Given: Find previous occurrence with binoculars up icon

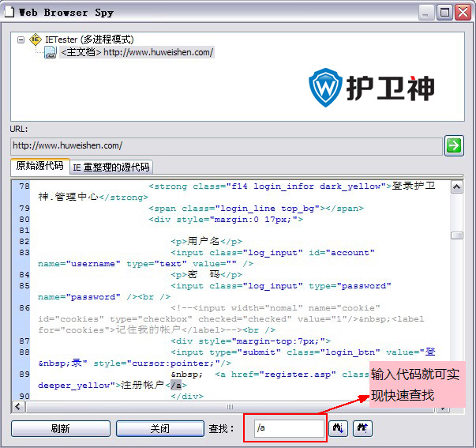Looking at the screenshot, I should pos(362,428).
